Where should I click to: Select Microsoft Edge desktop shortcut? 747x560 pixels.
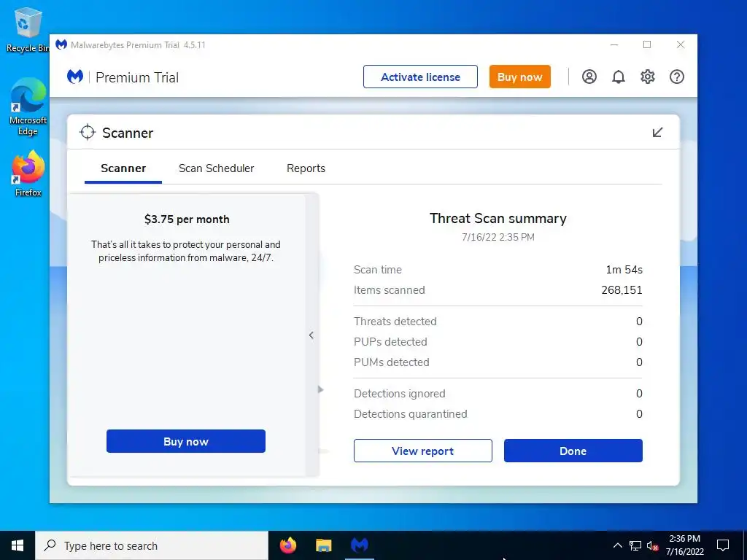[28, 106]
